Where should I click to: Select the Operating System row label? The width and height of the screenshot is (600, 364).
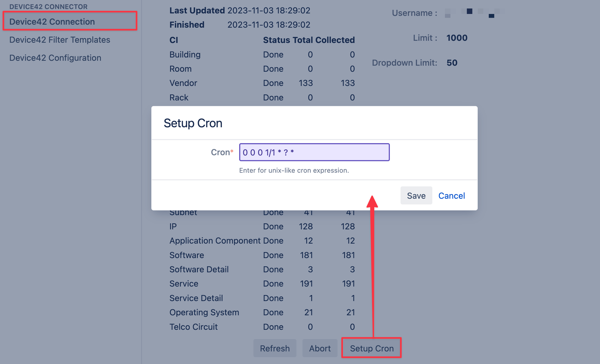(x=204, y=313)
